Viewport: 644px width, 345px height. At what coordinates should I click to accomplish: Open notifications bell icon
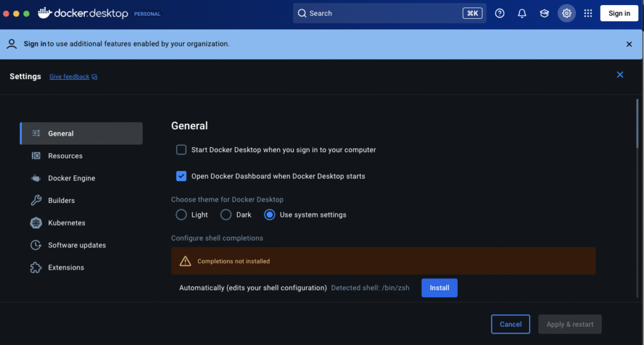pos(522,13)
